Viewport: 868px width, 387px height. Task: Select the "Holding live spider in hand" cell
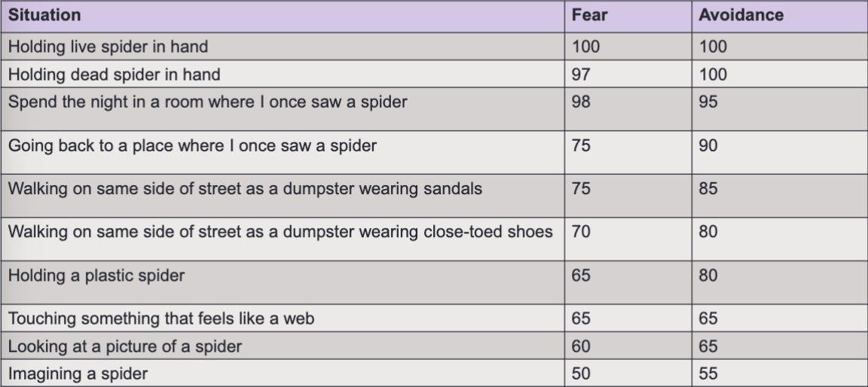[x=108, y=47]
